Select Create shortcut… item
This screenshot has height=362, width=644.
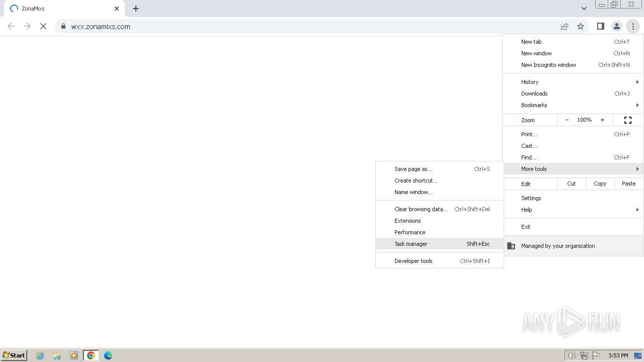[x=439, y=180]
